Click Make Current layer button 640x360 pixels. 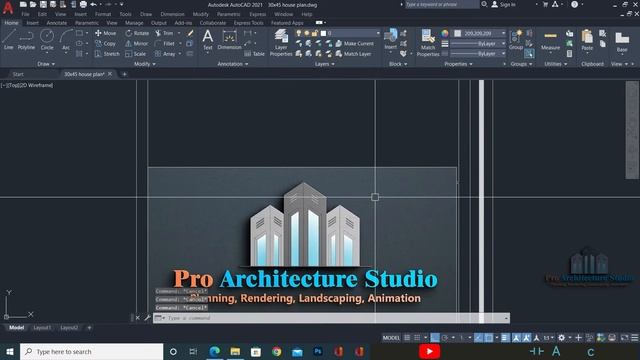click(x=354, y=43)
